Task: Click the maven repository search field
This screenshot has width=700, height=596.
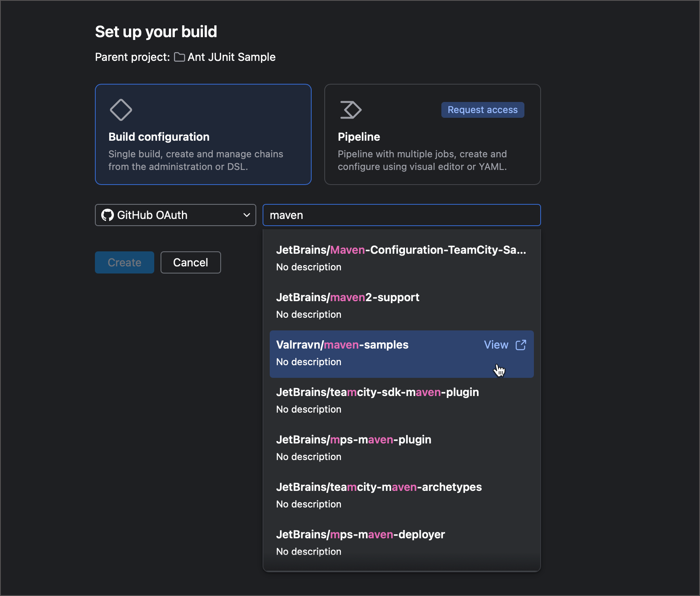Action: [402, 215]
